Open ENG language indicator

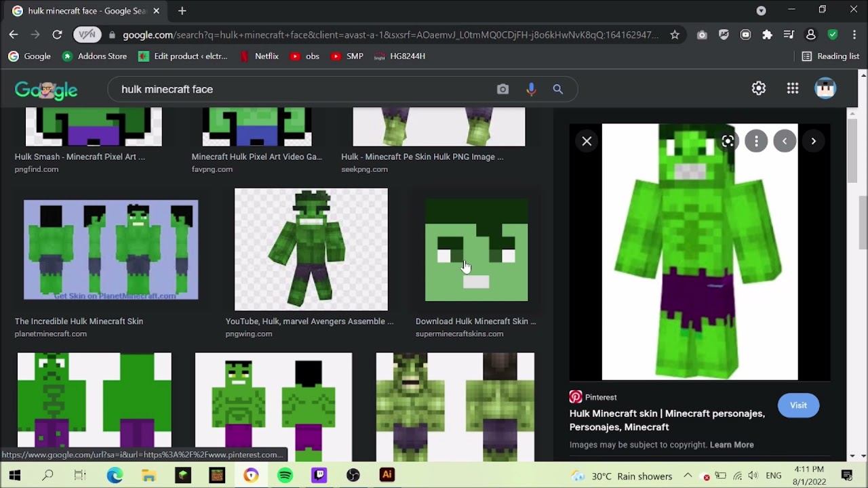click(773, 476)
